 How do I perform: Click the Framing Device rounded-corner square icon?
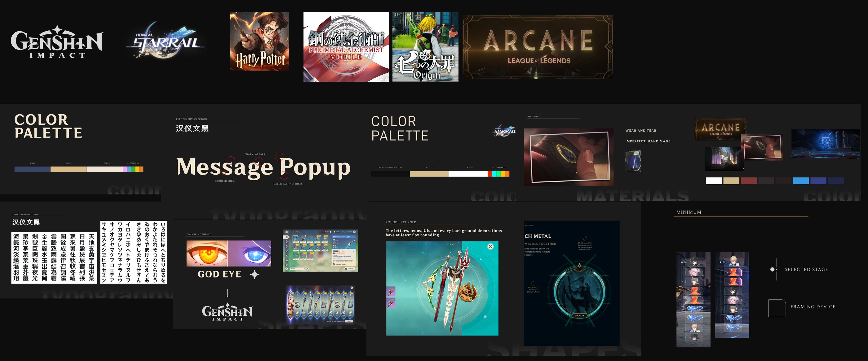pyautogui.click(x=777, y=308)
